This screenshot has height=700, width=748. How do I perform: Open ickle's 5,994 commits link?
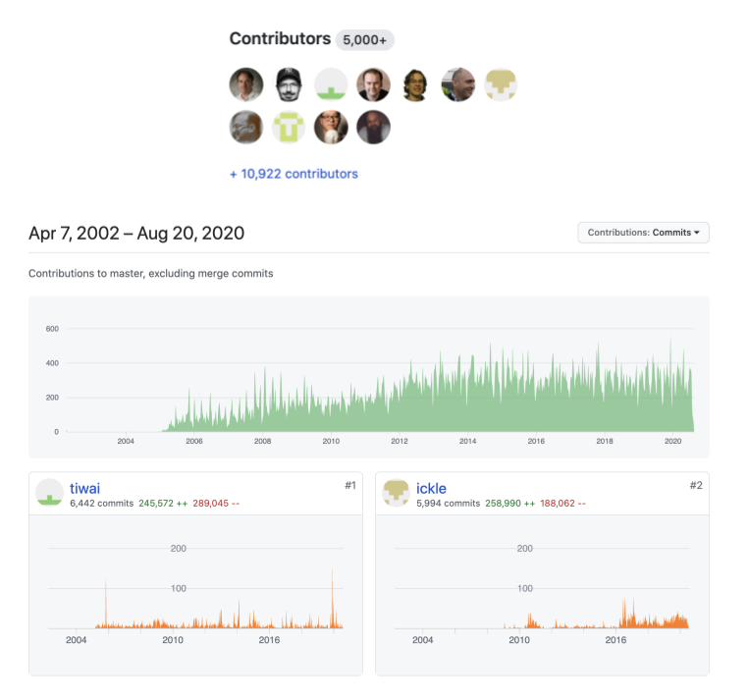point(448,504)
